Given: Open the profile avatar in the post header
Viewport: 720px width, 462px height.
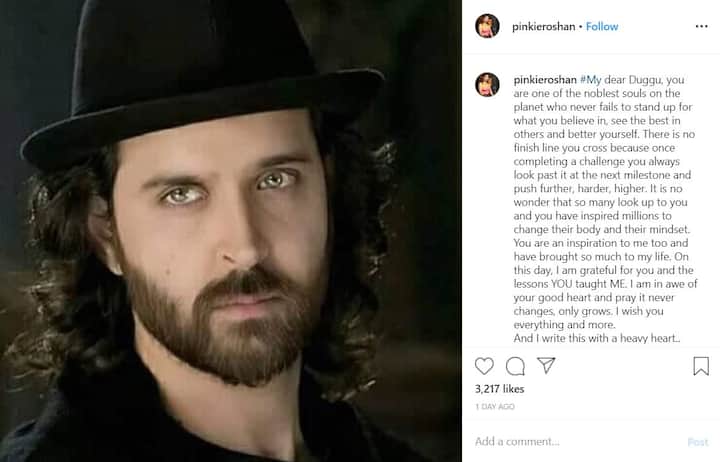Looking at the screenshot, I should [487, 27].
